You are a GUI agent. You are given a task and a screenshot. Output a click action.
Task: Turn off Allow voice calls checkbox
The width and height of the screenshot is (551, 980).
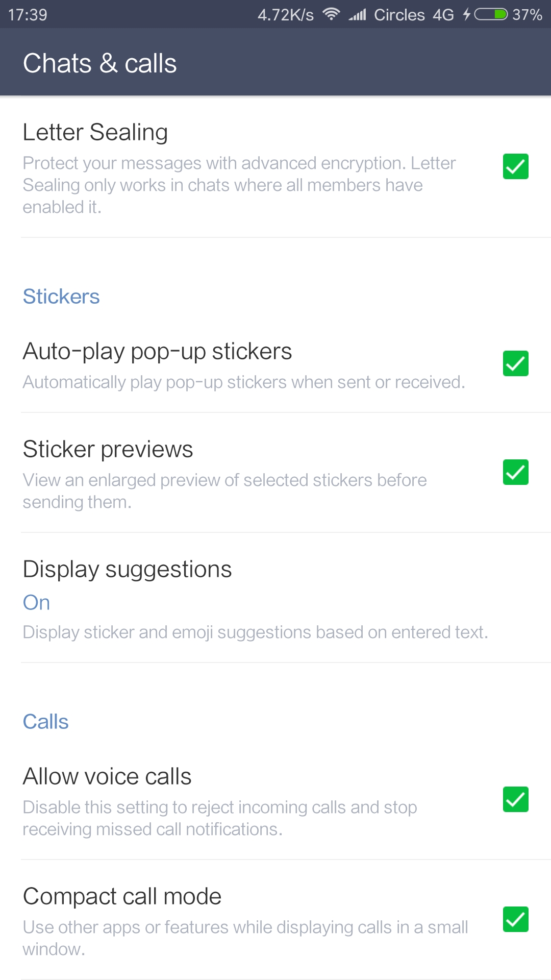(x=515, y=799)
